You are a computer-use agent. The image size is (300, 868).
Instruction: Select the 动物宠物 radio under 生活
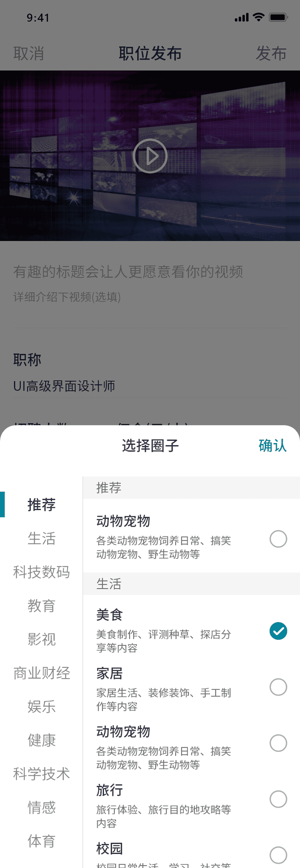pos(278,743)
